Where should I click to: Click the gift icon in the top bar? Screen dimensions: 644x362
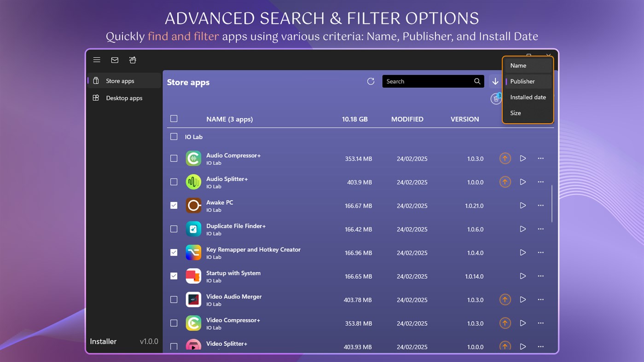[x=133, y=60]
